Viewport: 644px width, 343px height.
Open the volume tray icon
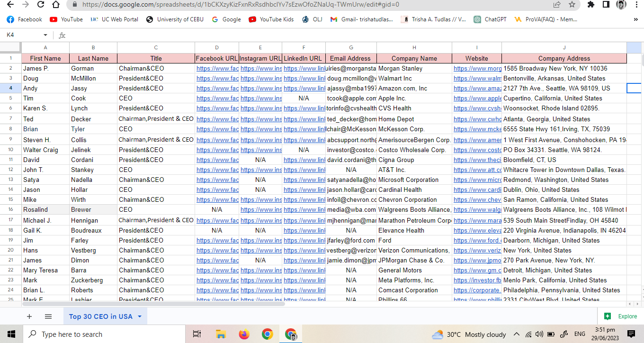(539, 334)
